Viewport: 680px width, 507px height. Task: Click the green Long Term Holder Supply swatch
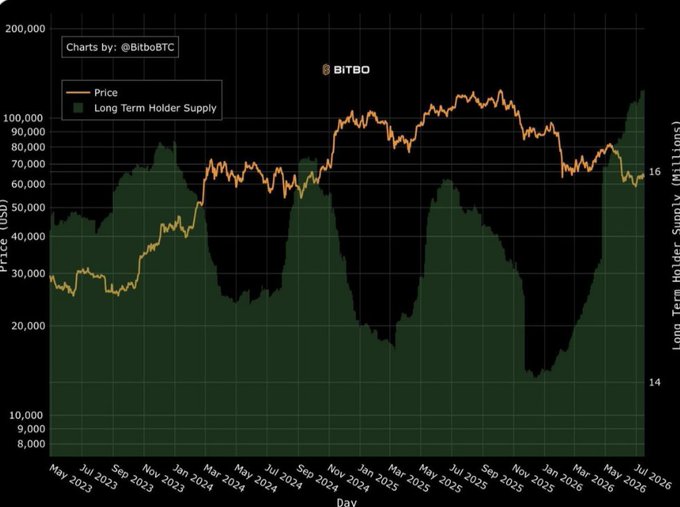[78, 108]
